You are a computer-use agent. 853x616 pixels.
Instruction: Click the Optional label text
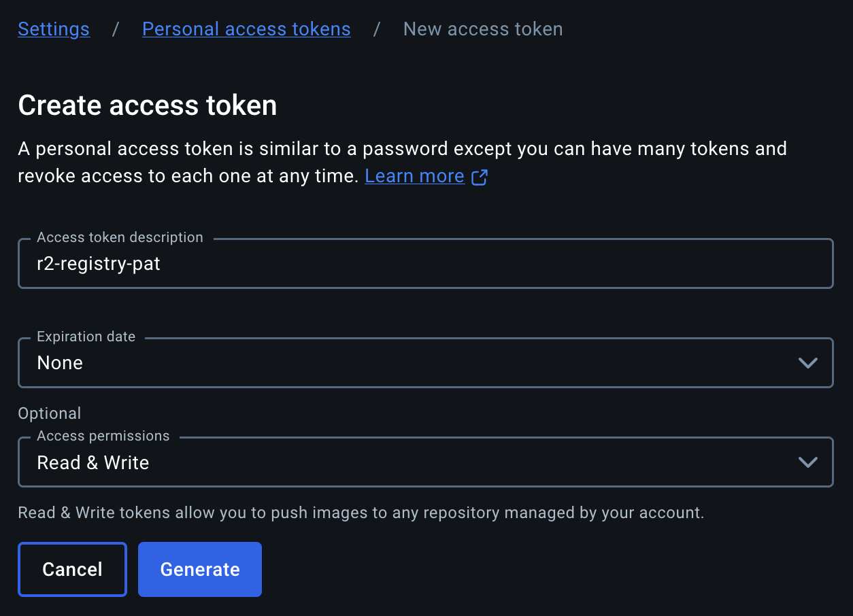[x=50, y=413]
